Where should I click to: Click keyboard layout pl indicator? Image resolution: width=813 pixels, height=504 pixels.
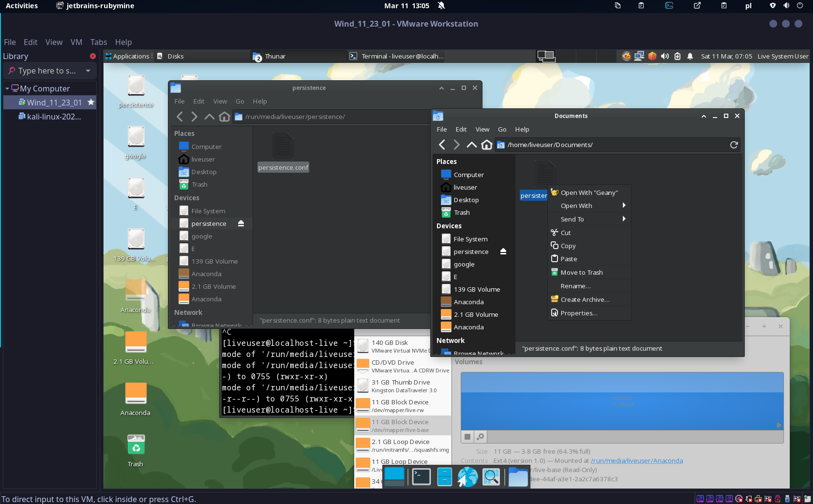click(748, 6)
